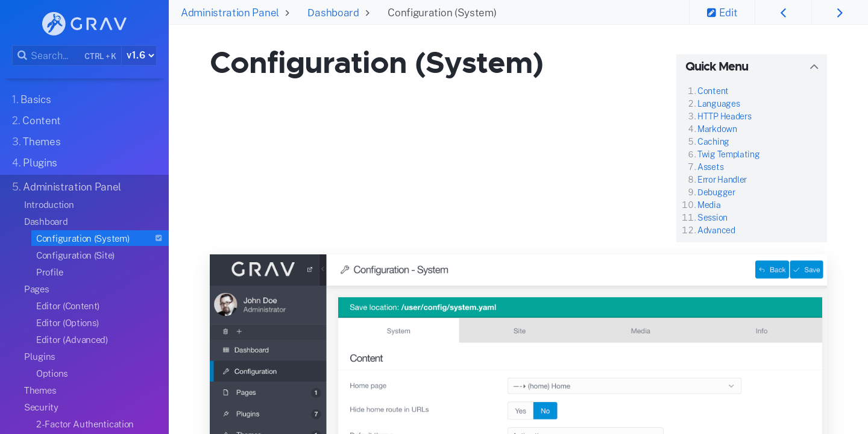The height and width of the screenshot is (434, 868).
Task: Jump to Error Handler section
Action: (x=722, y=180)
